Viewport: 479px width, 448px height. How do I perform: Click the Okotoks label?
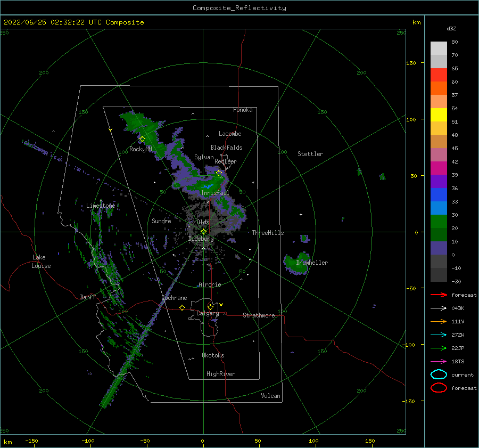click(x=213, y=355)
